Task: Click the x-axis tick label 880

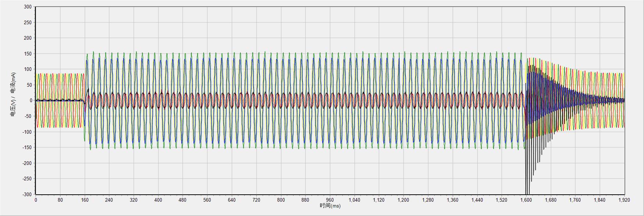Action: [x=305, y=200]
